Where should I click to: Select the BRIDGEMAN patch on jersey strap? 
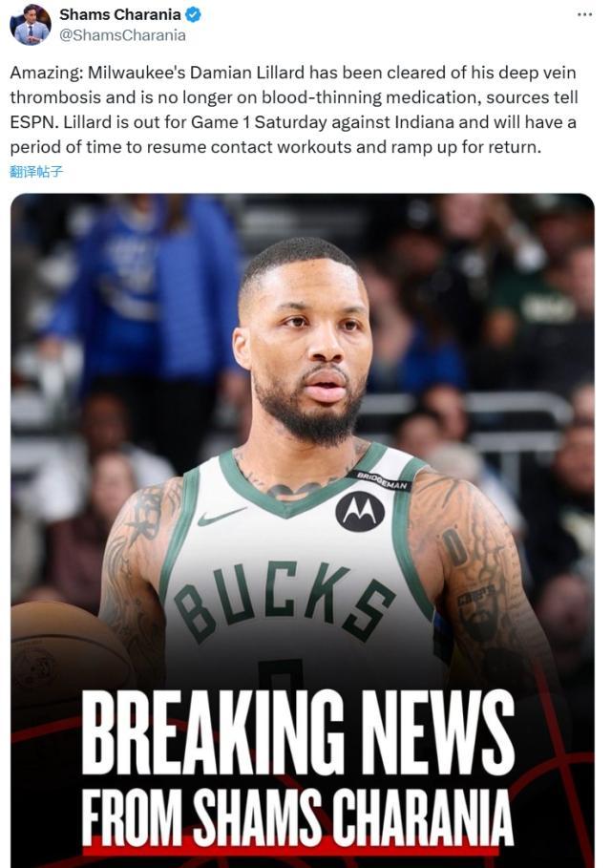[380, 480]
